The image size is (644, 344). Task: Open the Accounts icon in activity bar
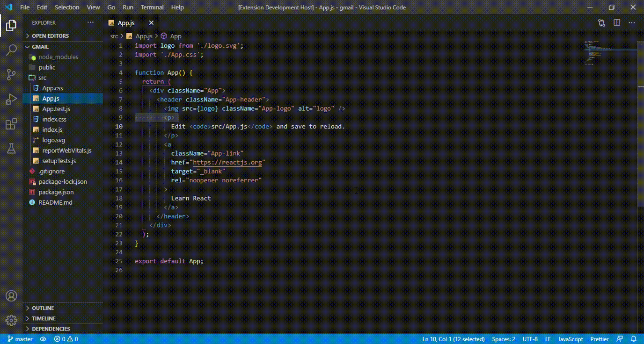(x=11, y=296)
